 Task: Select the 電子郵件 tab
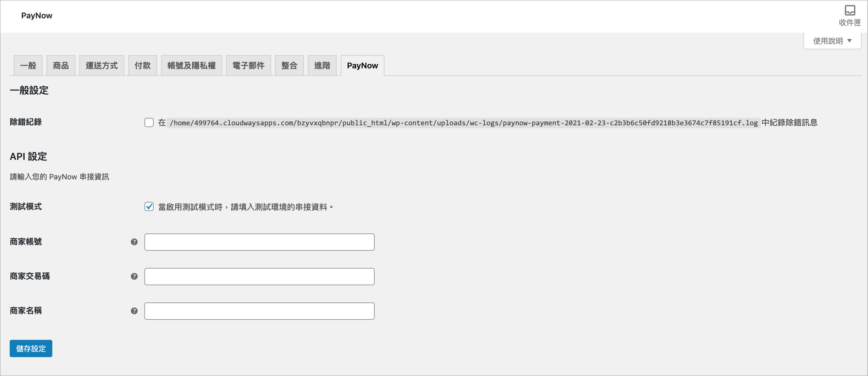tap(248, 65)
